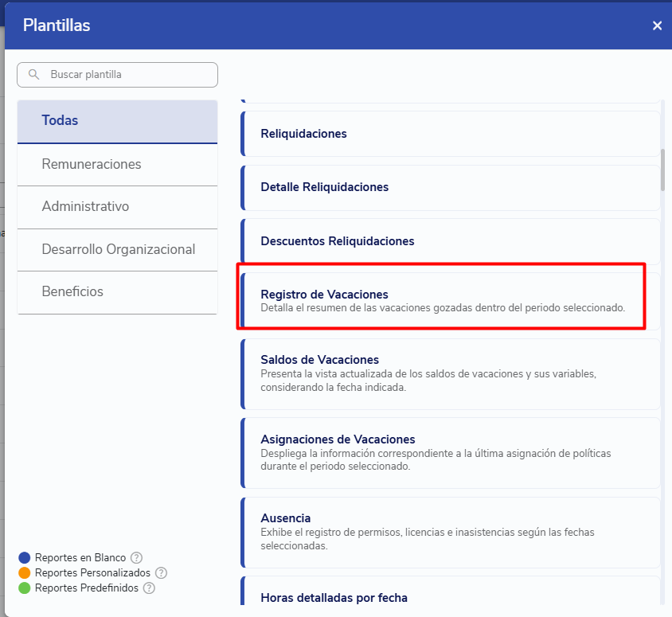
Task: Click the orange Reportes Personalizados dot
Action: (25, 573)
